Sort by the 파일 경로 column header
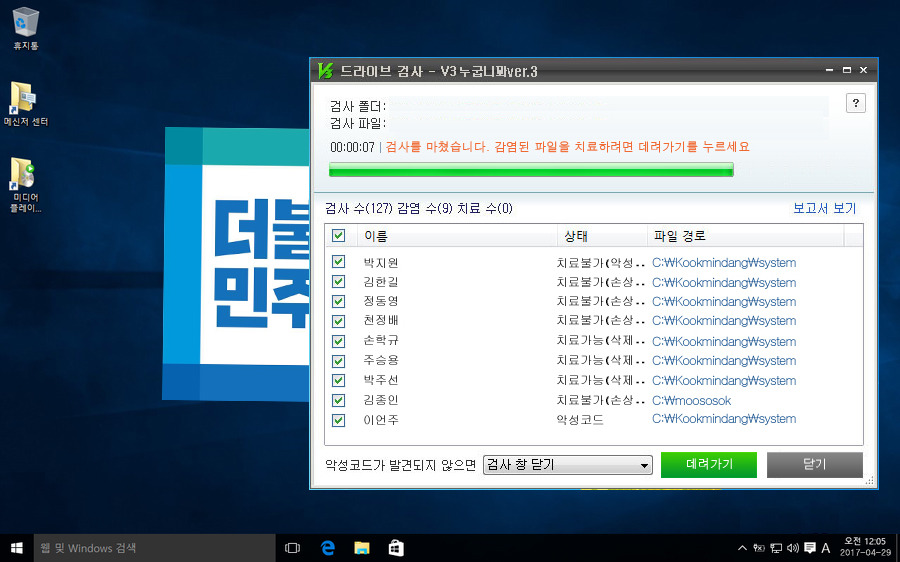900x562 pixels. click(x=746, y=236)
